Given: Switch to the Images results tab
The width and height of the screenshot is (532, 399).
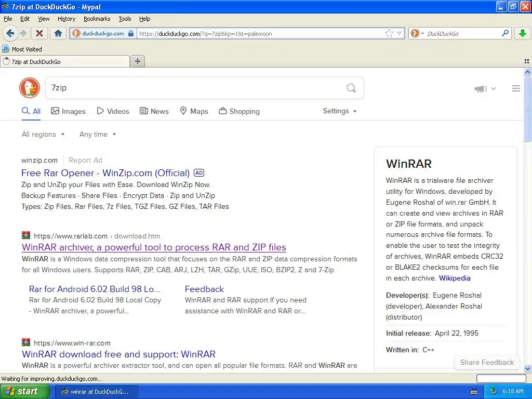Looking at the screenshot, I should click(x=68, y=111).
